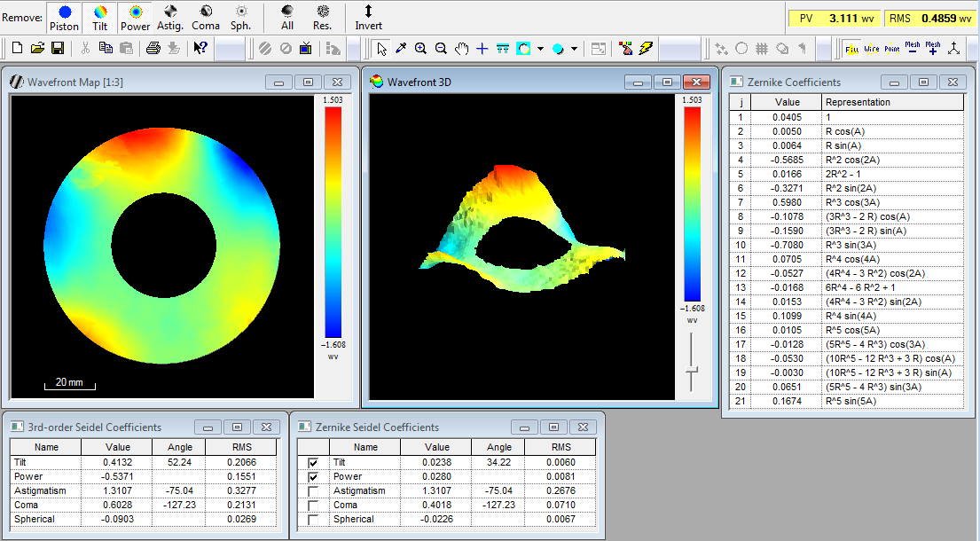Toggle Tilt removal in the Remove toolbar

click(100, 18)
